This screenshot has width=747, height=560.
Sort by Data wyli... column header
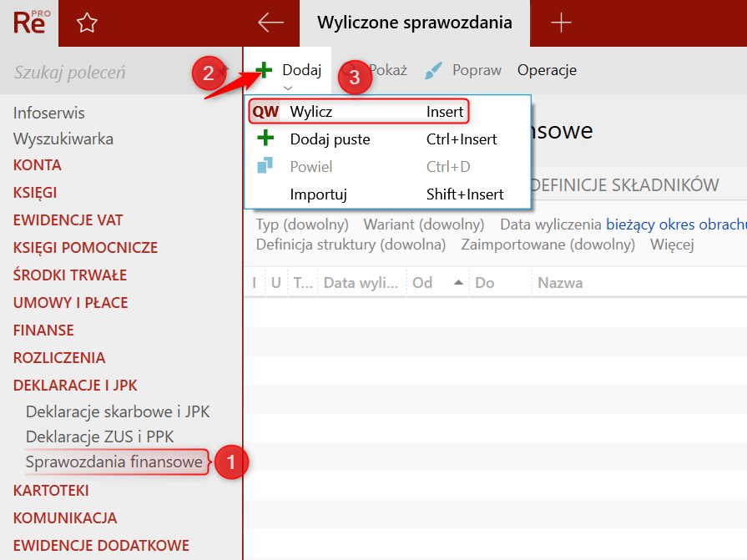pos(361,283)
